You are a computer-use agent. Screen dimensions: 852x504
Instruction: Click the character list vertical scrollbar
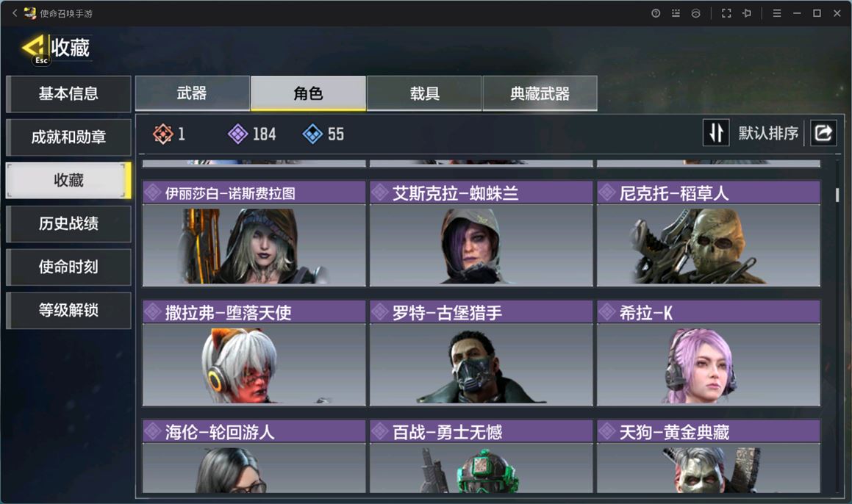pyautogui.click(x=837, y=195)
